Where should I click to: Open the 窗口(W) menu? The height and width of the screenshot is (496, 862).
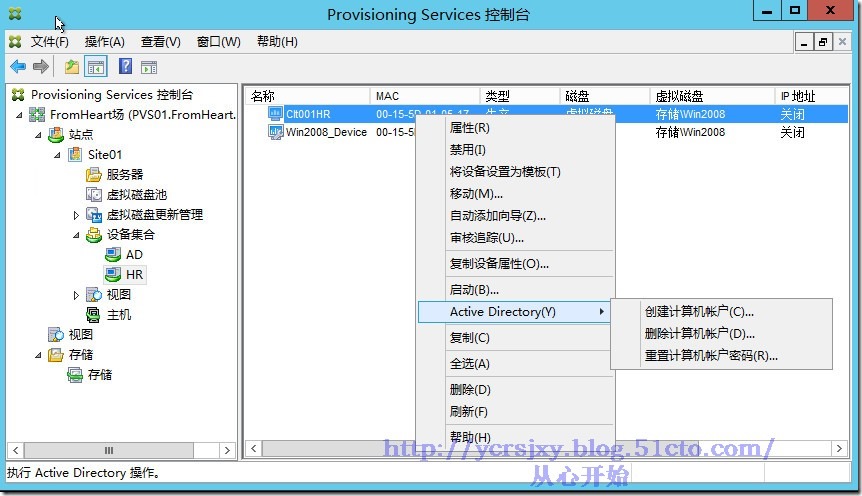point(218,42)
